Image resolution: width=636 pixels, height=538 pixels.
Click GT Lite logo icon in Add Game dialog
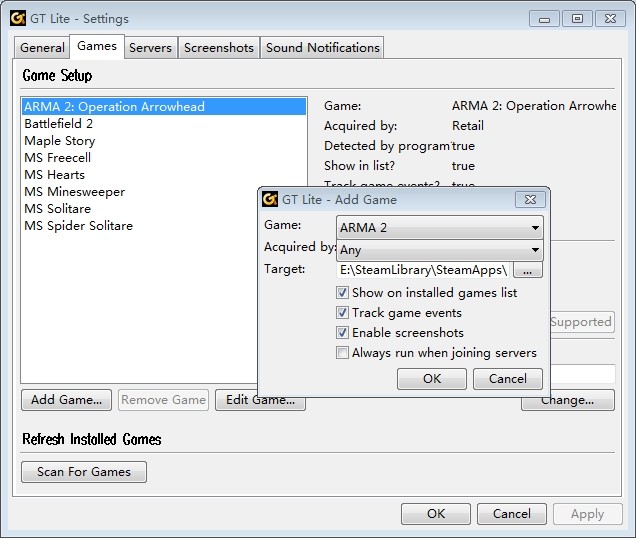click(270, 199)
